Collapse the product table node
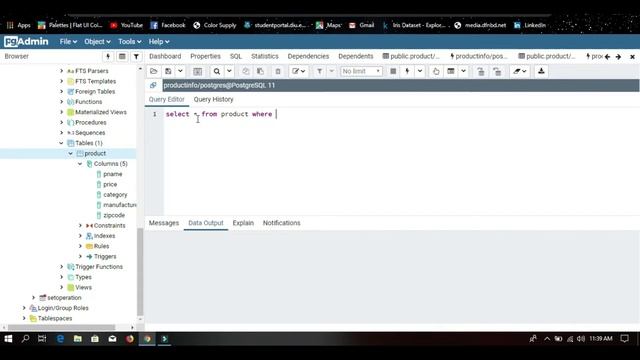 point(71,153)
